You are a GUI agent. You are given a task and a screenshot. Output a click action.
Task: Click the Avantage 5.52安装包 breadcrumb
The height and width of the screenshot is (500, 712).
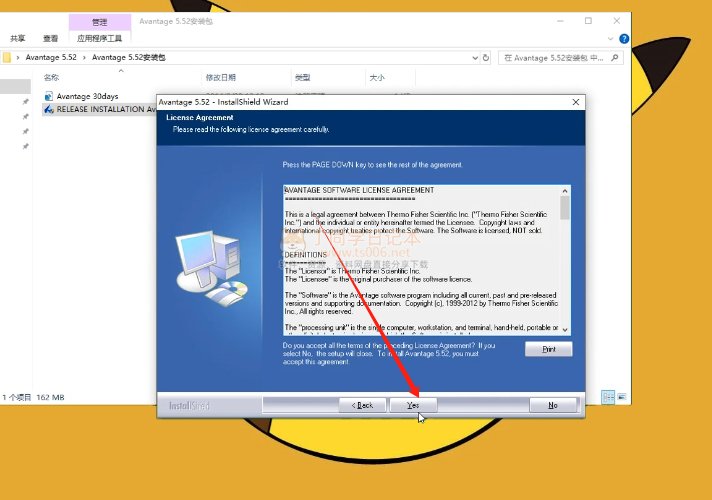coord(129,58)
